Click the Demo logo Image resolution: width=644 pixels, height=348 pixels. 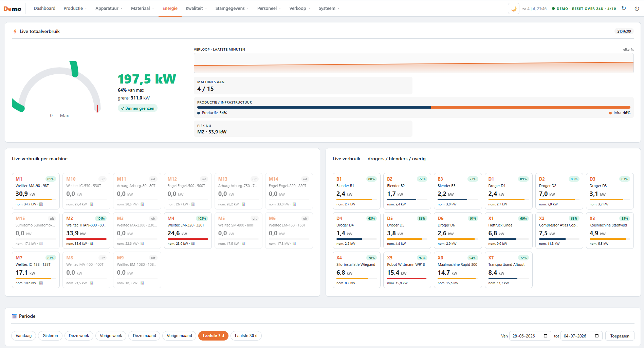(12, 9)
